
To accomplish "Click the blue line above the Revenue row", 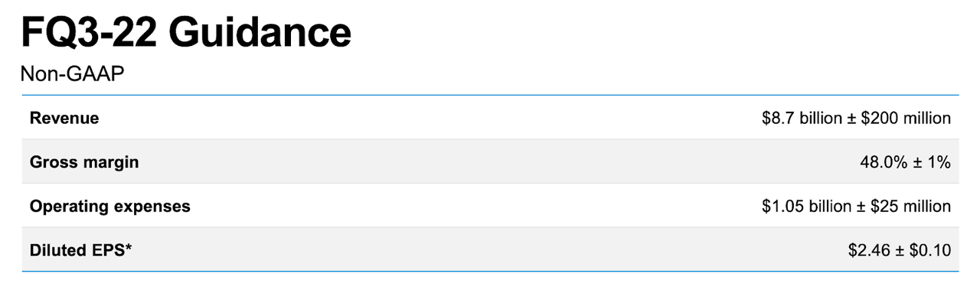I will [x=490, y=96].
